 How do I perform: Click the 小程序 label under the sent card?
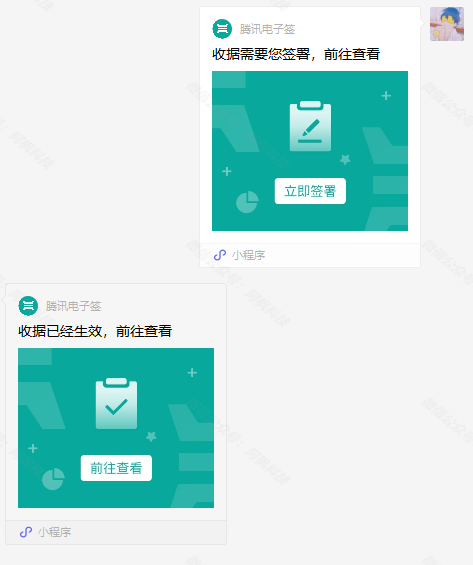[x=249, y=255]
